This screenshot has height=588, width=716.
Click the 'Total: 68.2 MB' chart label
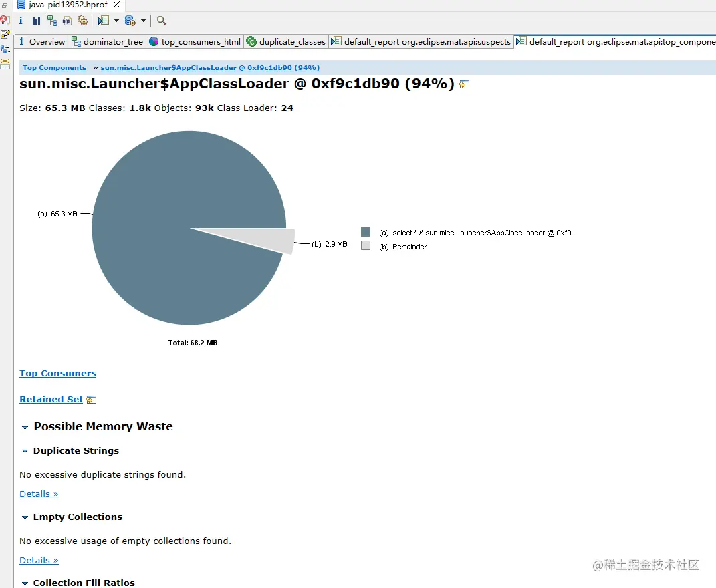[x=193, y=343]
